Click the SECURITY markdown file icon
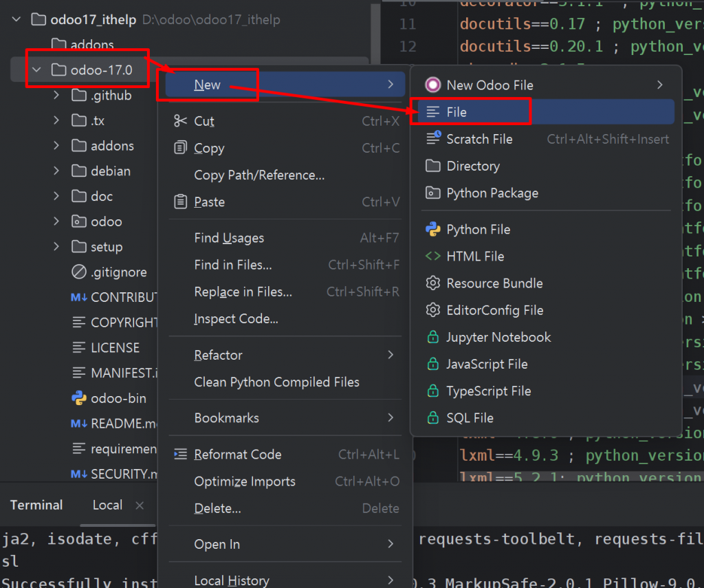Viewport: 704px width, 588px height. [x=79, y=473]
